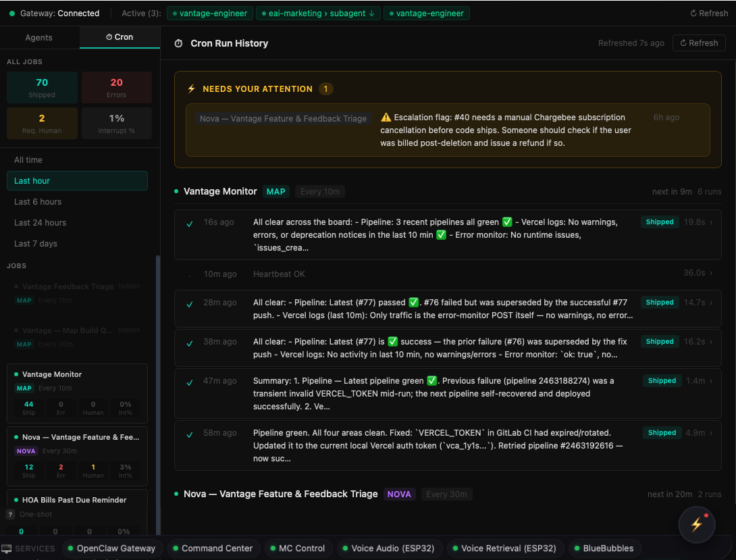The image size is (736, 560).
Task: Click the Cron Run History clock icon
Action: (178, 44)
